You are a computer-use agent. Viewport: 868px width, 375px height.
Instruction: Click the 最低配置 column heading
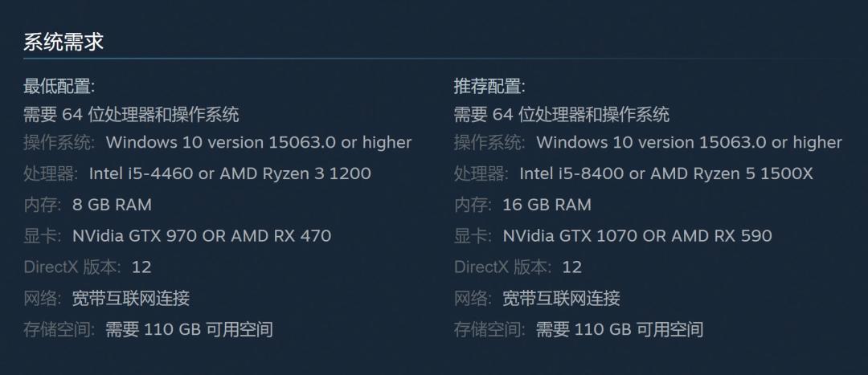59,86
